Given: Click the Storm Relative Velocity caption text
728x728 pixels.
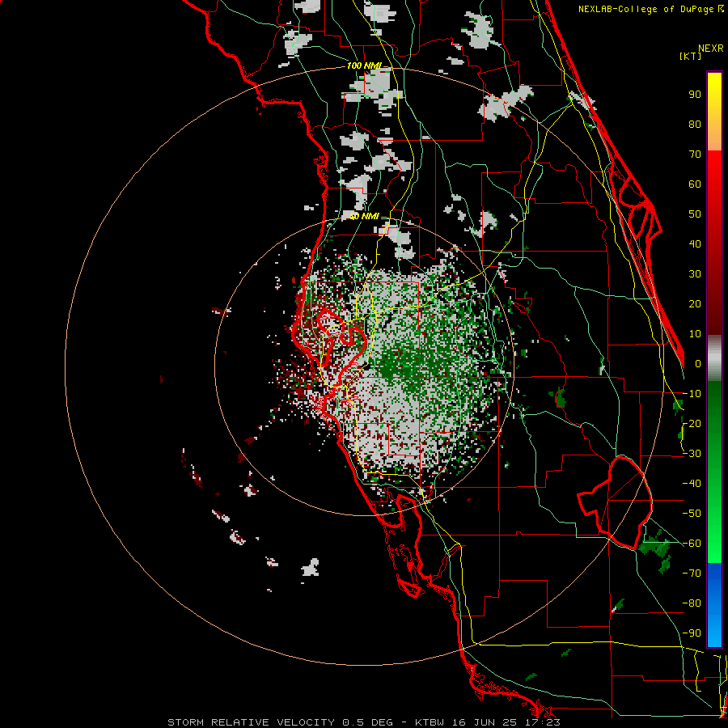Looking at the screenshot, I should pyautogui.click(x=363, y=722).
